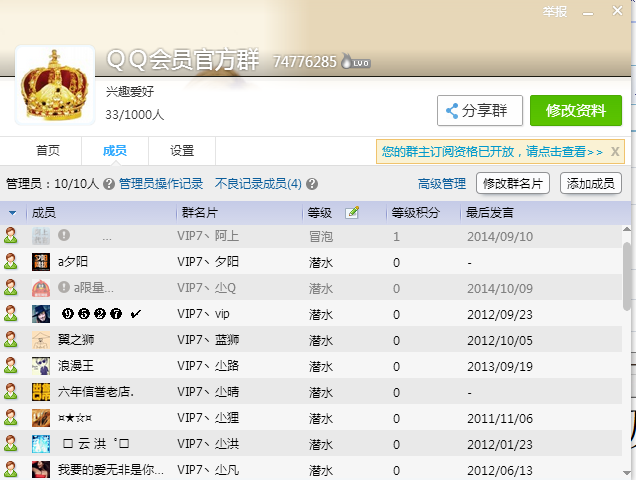Click scrollbar down arrow of member list
636x480 pixels.
click(x=627, y=473)
